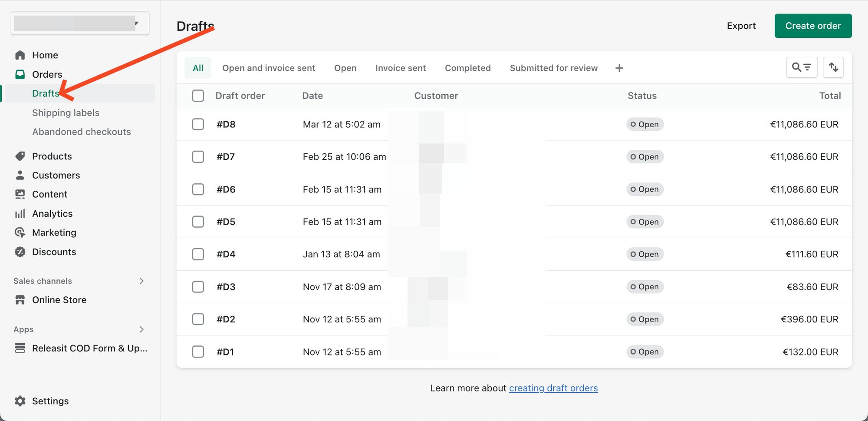The width and height of the screenshot is (868, 421).
Task: Click the Home house icon in sidebar
Action: tap(20, 55)
